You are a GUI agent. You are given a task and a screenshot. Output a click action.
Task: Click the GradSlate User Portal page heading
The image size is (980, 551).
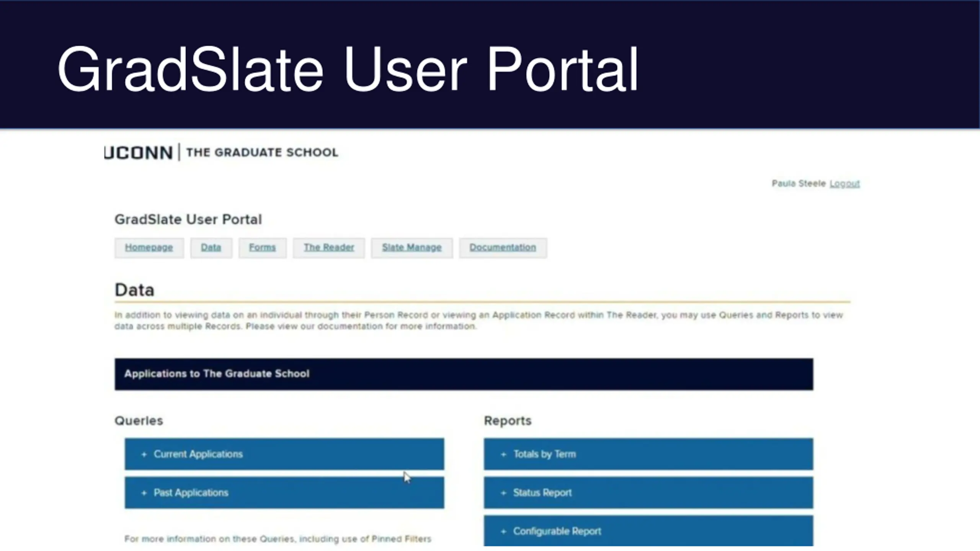click(188, 220)
